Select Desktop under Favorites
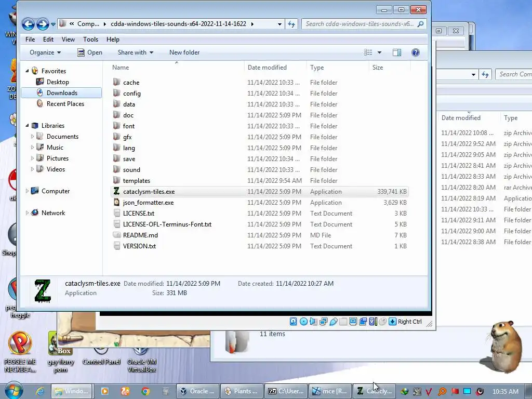 pyautogui.click(x=58, y=82)
